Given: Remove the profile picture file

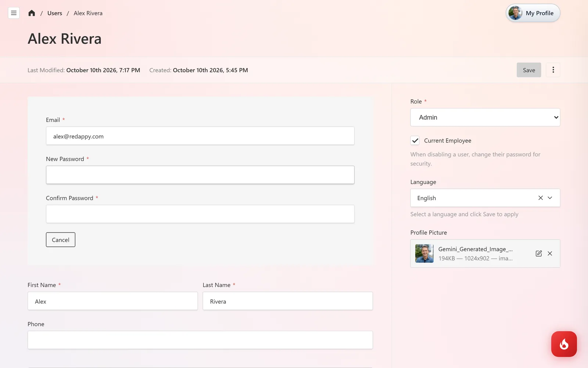Looking at the screenshot, I should coord(550,254).
